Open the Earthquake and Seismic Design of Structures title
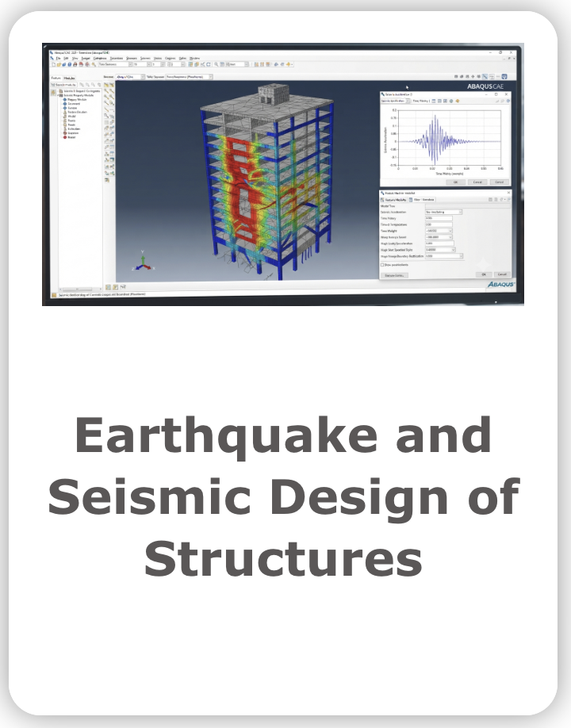 click(x=284, y=496)
